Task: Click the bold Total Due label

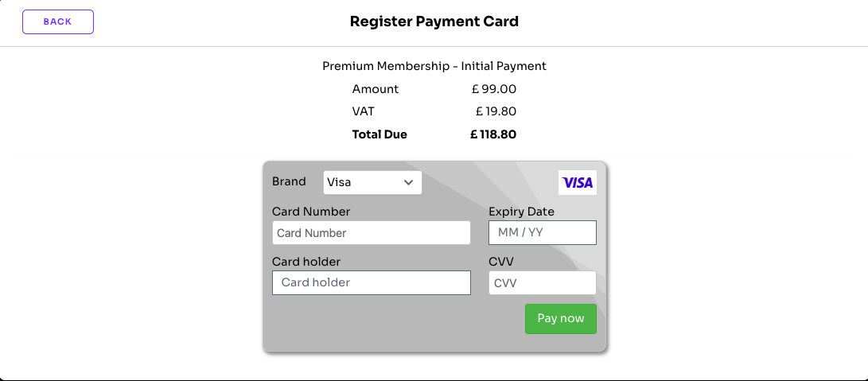Action: [380, 134]
